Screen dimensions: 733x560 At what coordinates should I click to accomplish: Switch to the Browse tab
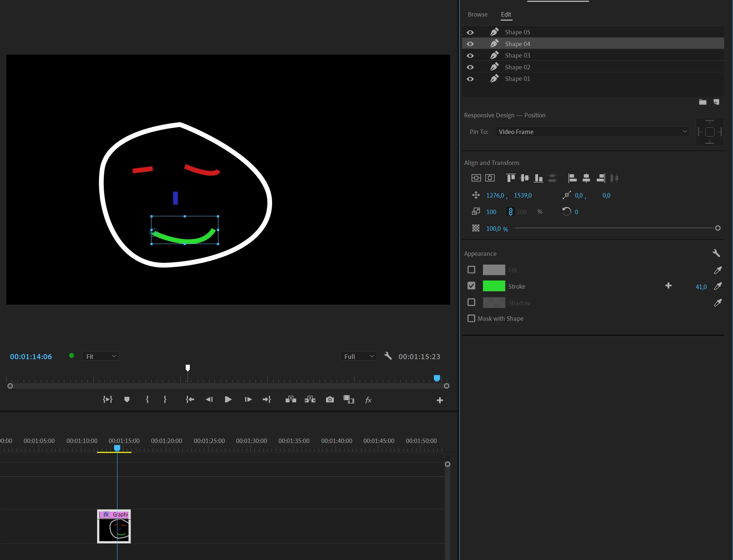click(x=477, y=14)
